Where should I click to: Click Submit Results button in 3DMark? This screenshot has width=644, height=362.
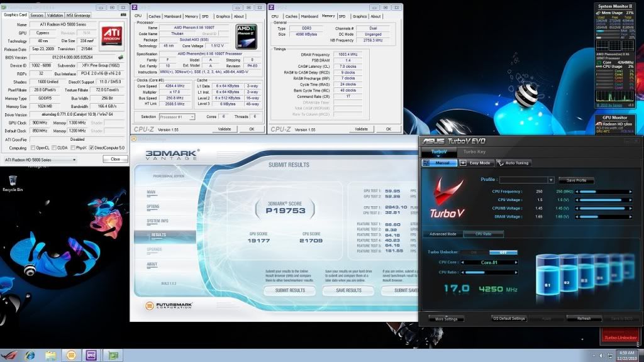pyautogui.click(x=290, y=290)
